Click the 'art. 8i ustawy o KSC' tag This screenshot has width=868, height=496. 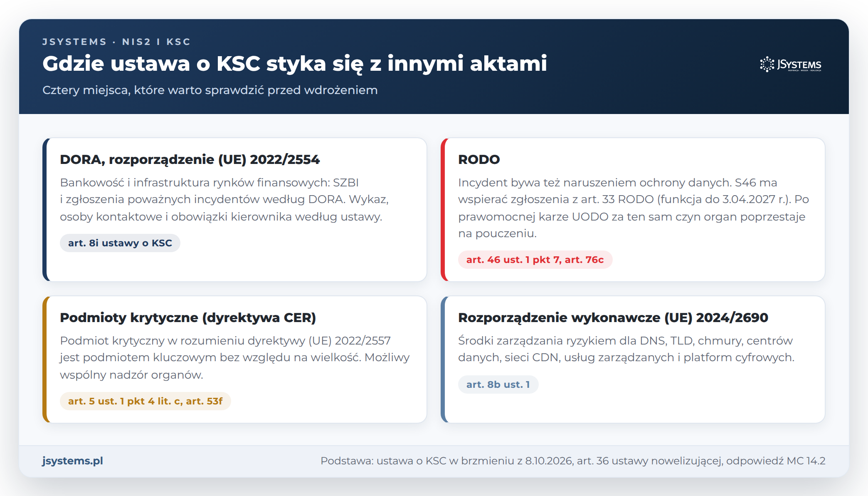click(120, 243)
